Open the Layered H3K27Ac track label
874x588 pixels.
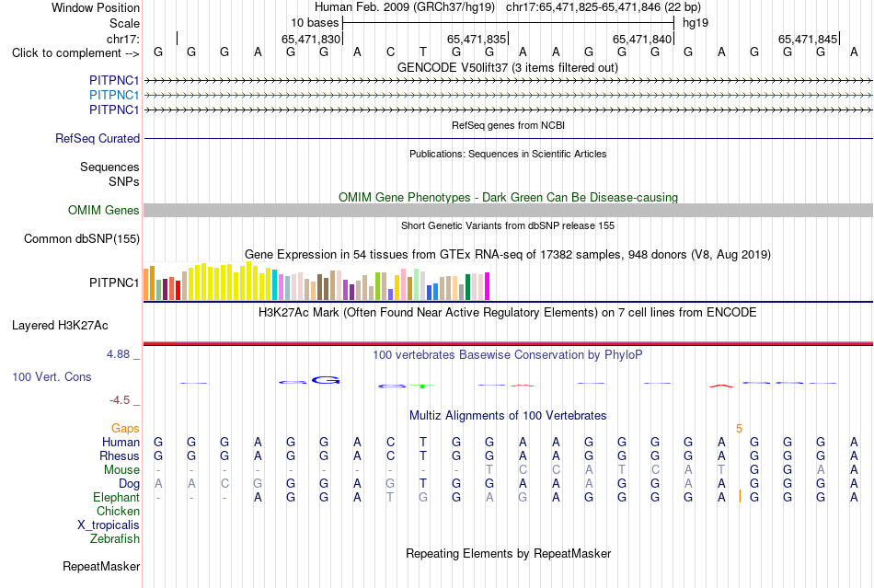pos(60,326)
